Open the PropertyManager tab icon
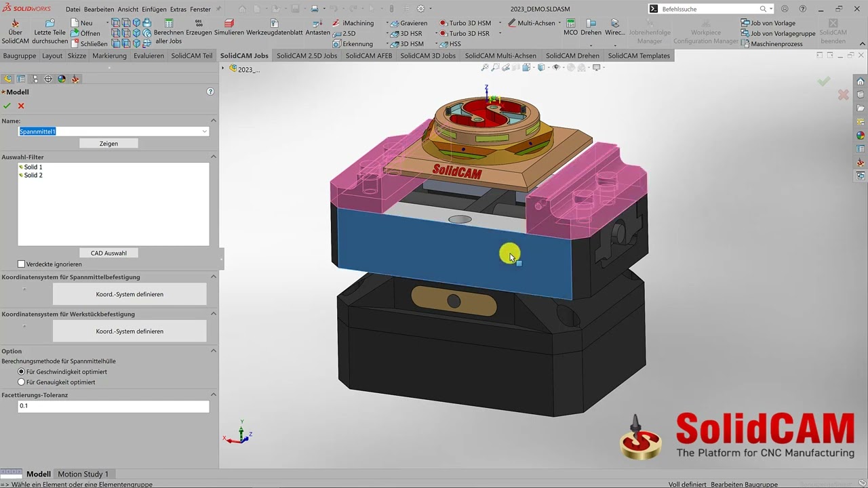This screenshot has width=868, height=488. tap(21, 79)
